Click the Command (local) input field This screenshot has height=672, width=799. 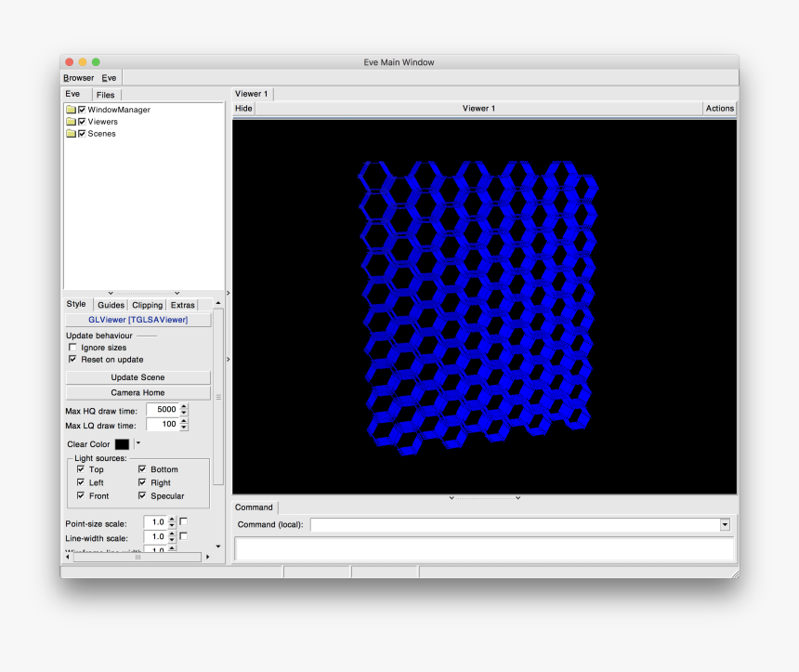point(516,524)
